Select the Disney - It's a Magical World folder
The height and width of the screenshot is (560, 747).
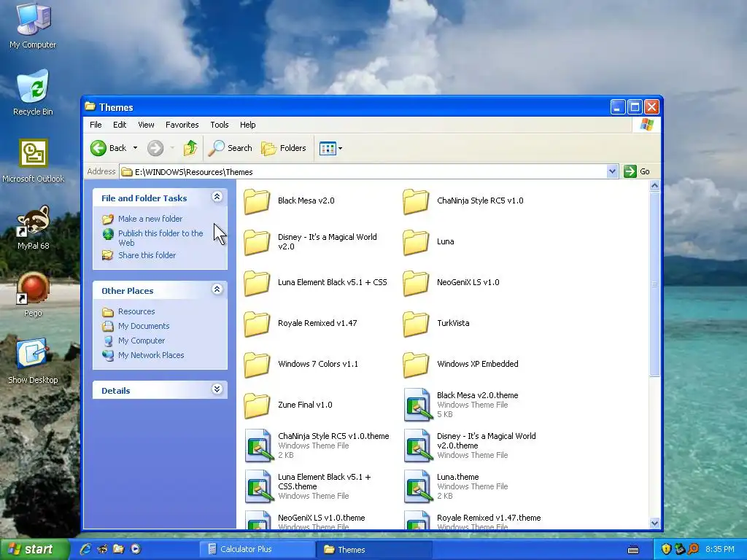(x=310, y=241)
